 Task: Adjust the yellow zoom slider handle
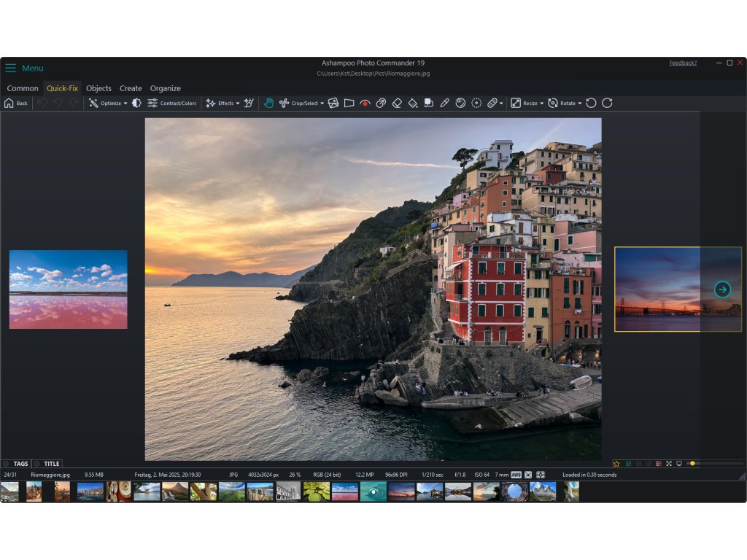point(692,464)
